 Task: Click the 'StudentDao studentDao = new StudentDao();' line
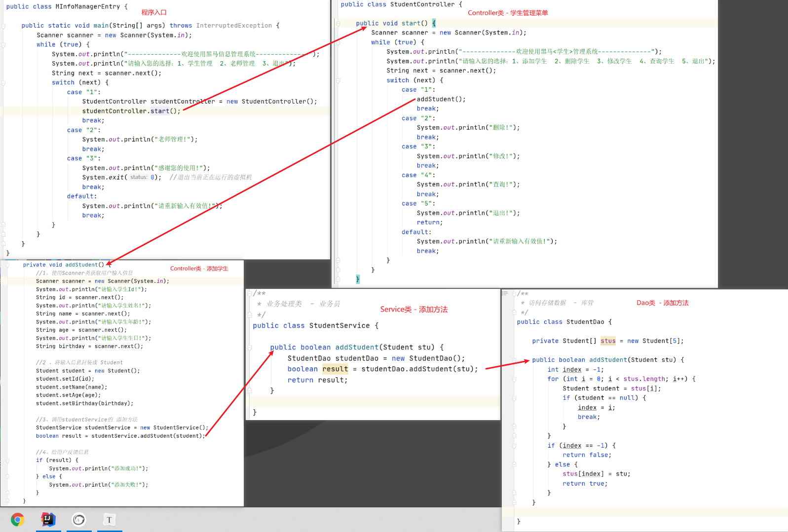pyautogui.click(x=376, y=358)
